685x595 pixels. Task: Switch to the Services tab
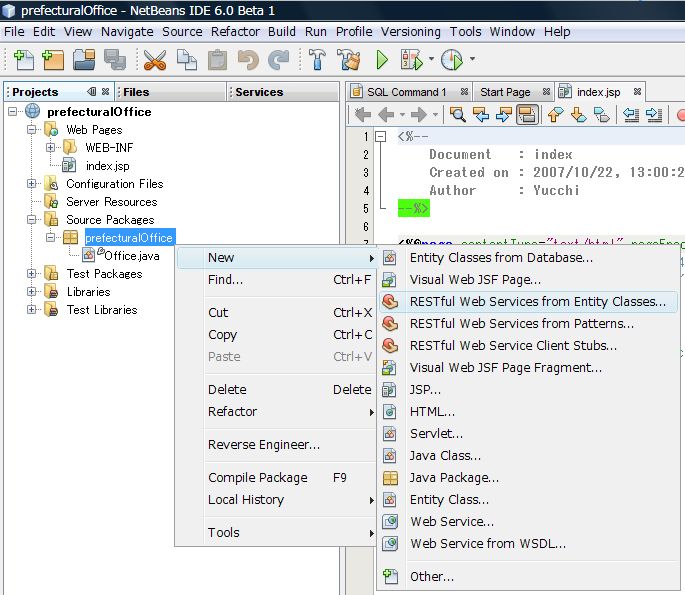click(x=259, y=92)
